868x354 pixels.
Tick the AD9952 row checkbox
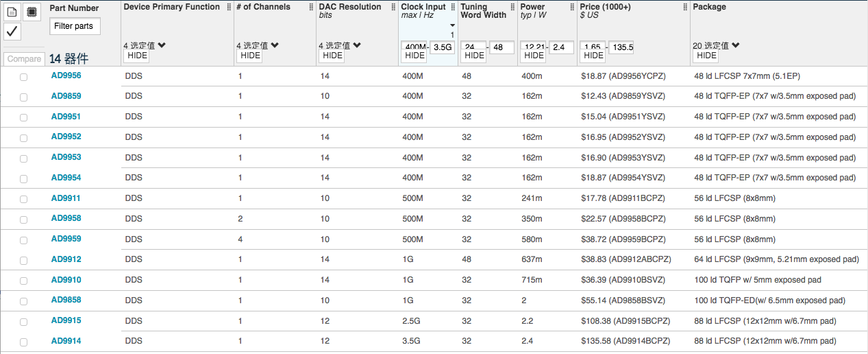coord(24,138)
